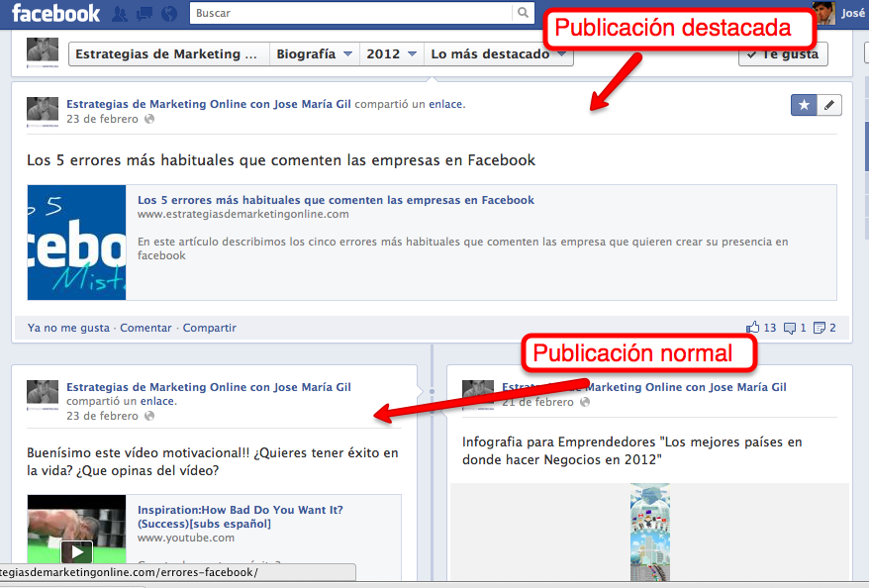The image size is (869, 588).
Task: Open the 2012 year dropdown
Action: [391, 53]
